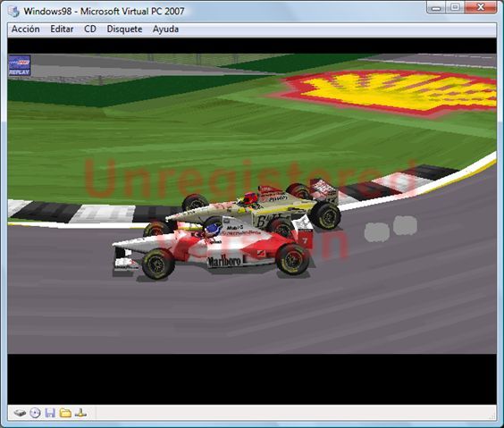Open the Disquete menu
This screenshot has width=504, height=428.
coord(124,29)
